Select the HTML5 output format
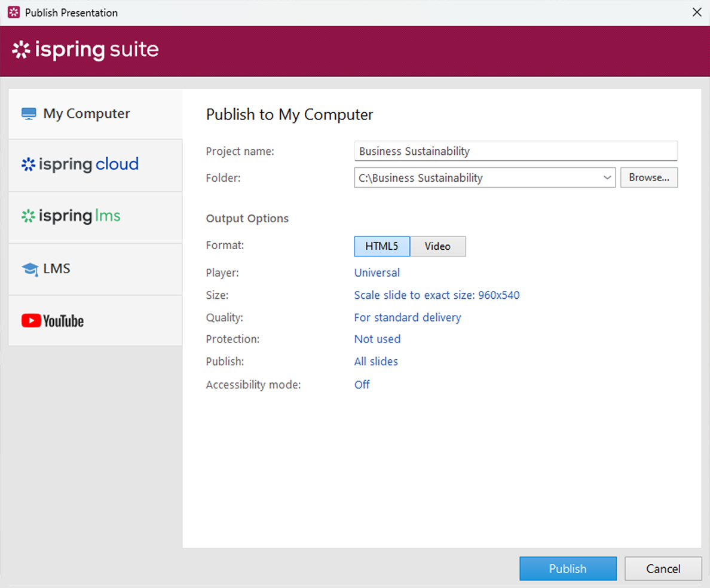710x588 pixels. pos(381,246)
